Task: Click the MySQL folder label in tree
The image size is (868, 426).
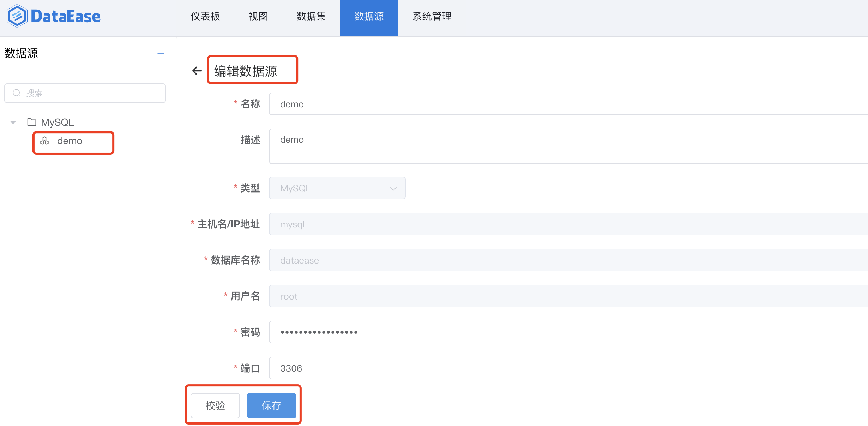Action: click(58, 122)
